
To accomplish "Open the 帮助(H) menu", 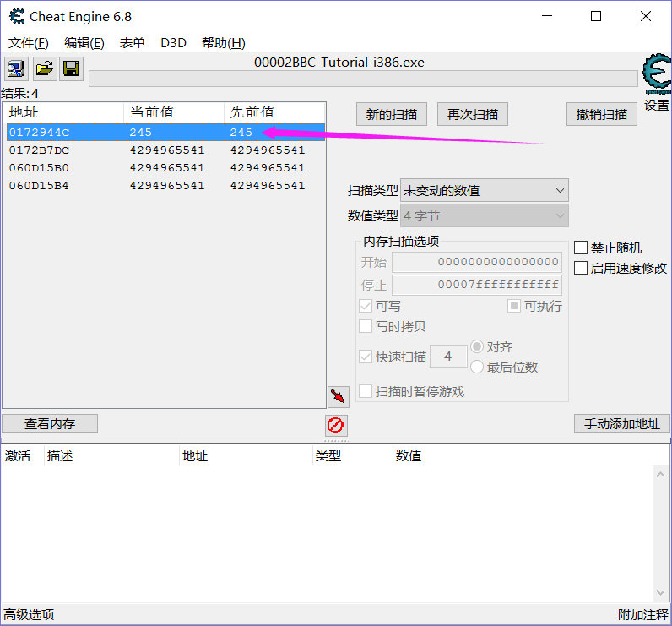I will 224,43.
